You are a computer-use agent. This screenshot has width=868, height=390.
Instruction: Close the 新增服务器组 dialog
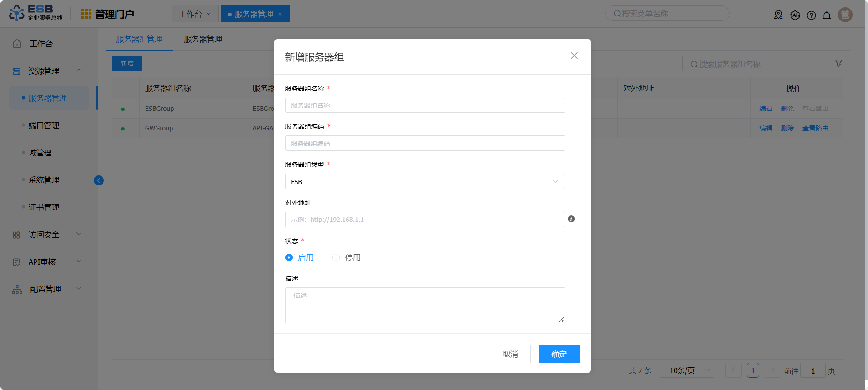(x=574, y=55)
